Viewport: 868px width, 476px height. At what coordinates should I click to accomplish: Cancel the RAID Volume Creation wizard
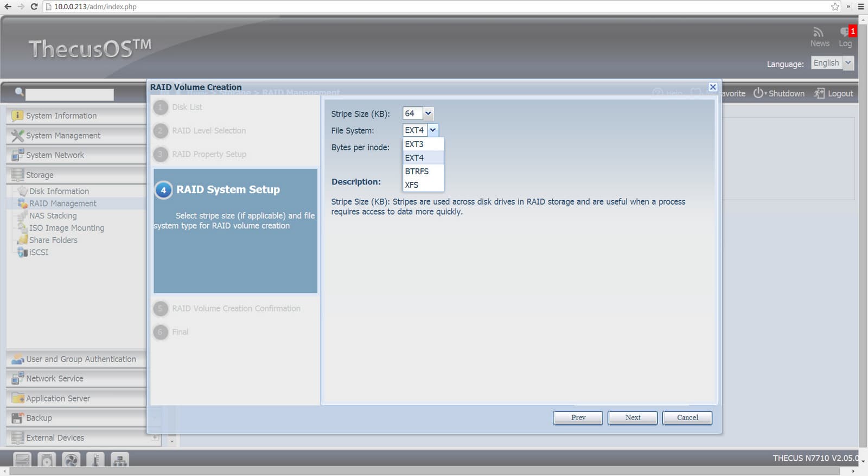687,417
